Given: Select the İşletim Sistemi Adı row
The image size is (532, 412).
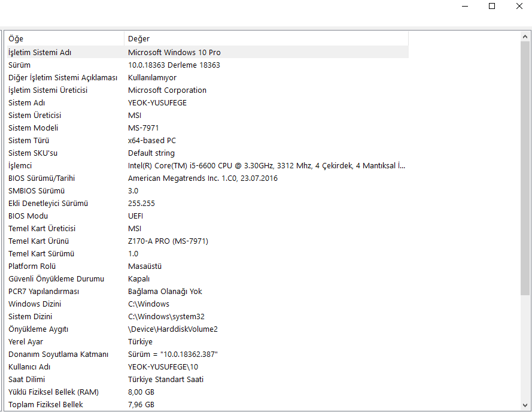Looking at the screenshot, I should tap(208, 52).
